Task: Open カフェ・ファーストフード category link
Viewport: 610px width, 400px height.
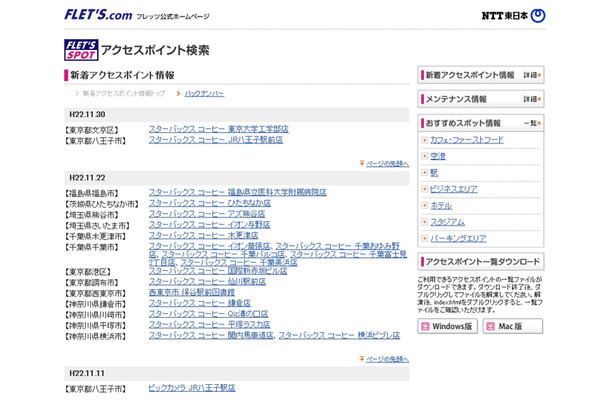Action: [466, 140]
